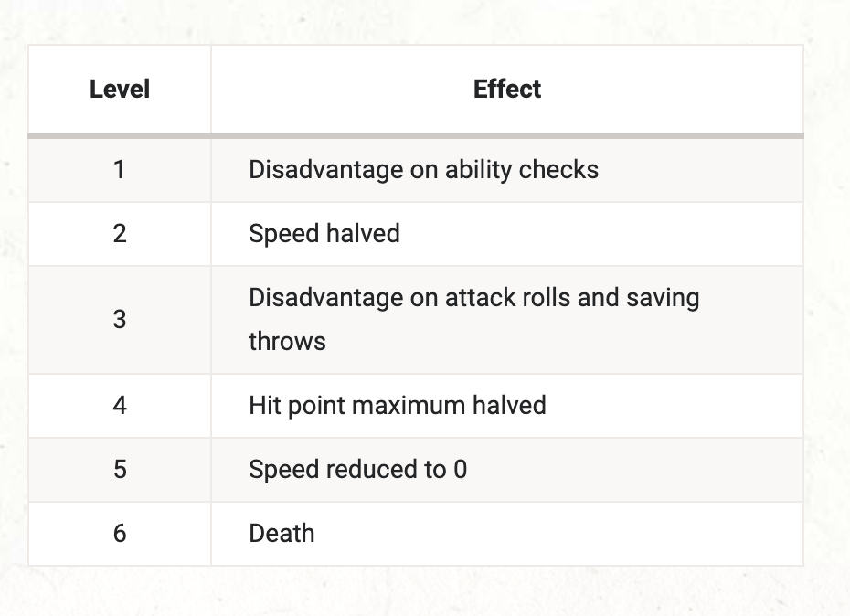Viewport: 850px width, 616px height.
Task: Click the word "halved" in level 2 effect
Action: click(x=367, y=234)
